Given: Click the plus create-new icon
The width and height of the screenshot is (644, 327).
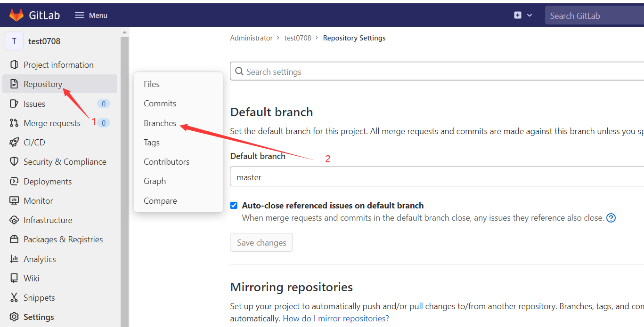Looking at the screenshot, I should (518, 15).
